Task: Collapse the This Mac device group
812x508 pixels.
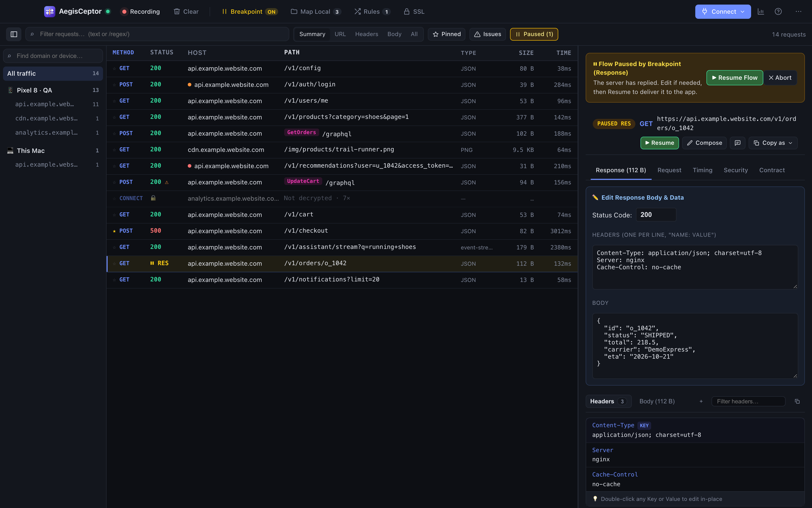Action: 53,151
